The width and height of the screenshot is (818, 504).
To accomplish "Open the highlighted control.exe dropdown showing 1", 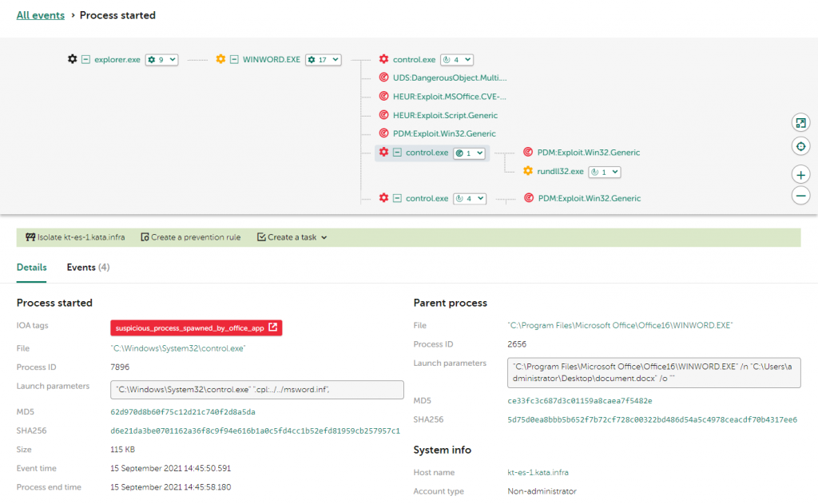I will coord(470,153).
